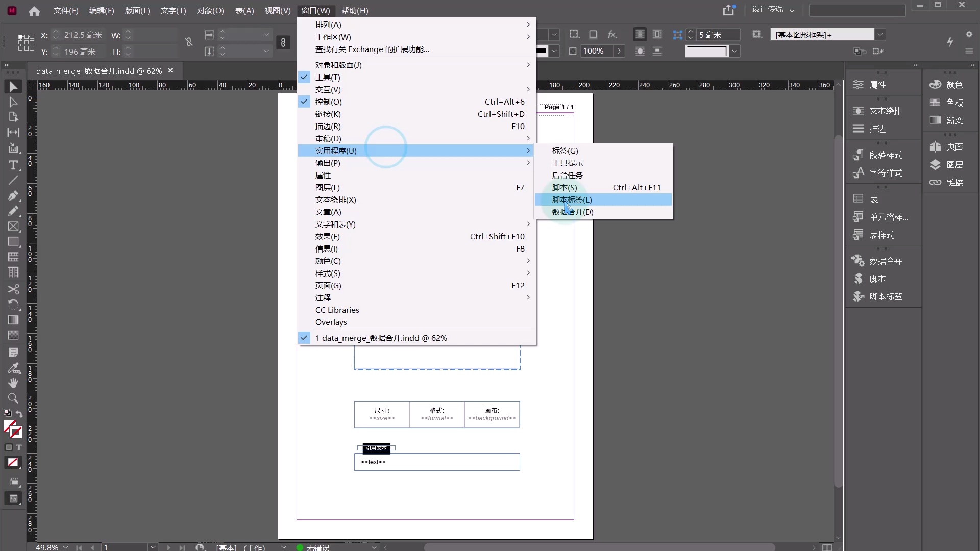The width and height of the screenshot is (980, 551).
Task: Toggle the reference point locator grid
Action: [x=26, y=42]
